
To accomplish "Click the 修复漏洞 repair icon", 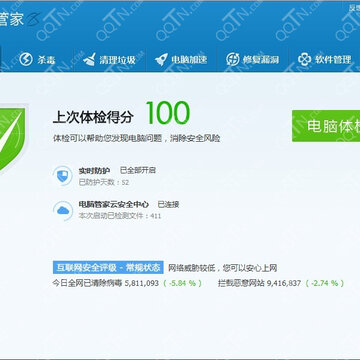I will (x=233, y=59).
